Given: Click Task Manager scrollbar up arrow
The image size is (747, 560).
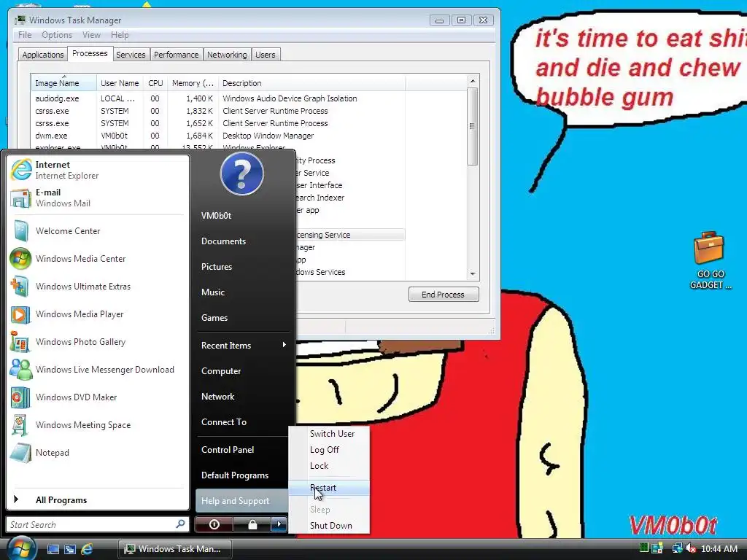Looking at the screenshot, I should (473, 81).
